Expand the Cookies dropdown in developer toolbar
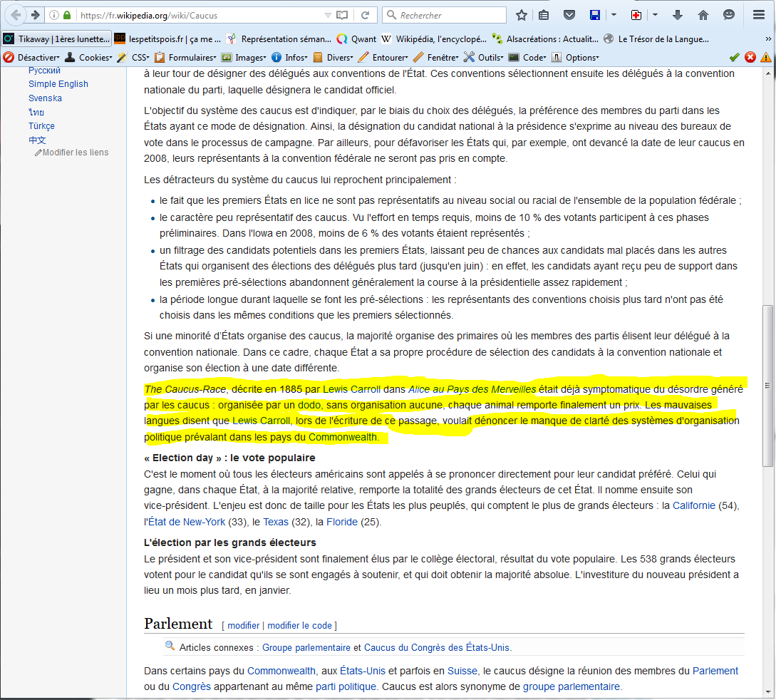 pyautogui.click(x=88, y=57)
